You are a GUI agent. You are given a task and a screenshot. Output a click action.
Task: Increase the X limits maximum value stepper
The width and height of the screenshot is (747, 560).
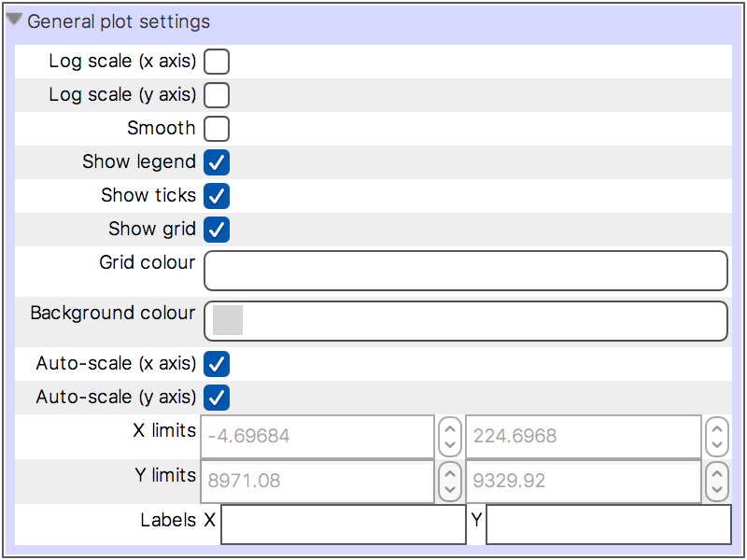[x=717, y=428]
